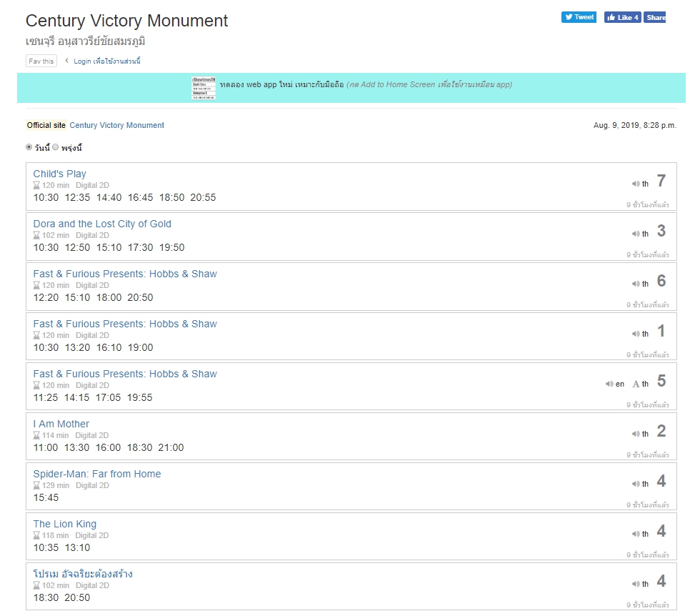The height and width of the screenshot is (616, 700).
Task: Open the โปรเม อัจฉริยะต้องสร้าง movie link
Action: tap(83, 574)
